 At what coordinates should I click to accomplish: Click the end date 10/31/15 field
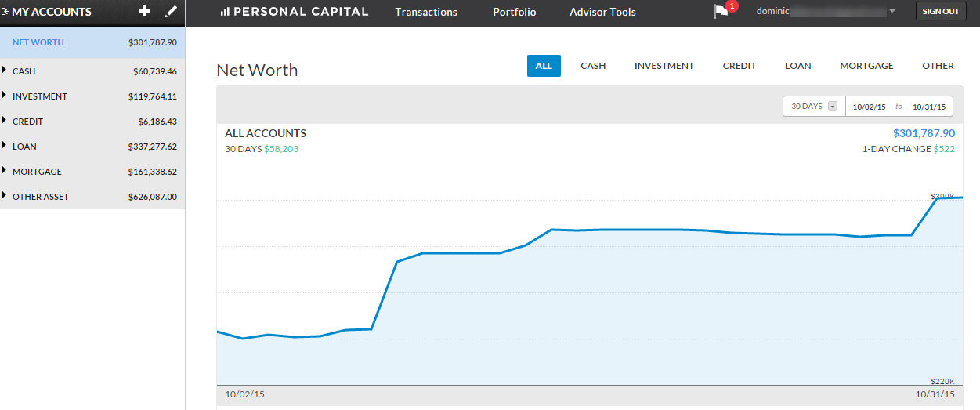pyautogui.click(x=929, y=107)
